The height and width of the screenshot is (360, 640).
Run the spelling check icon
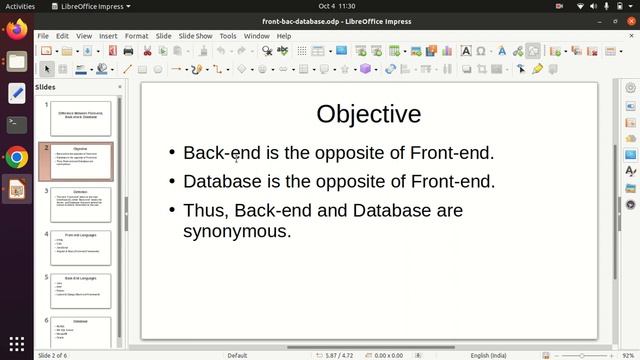(282, 51)
